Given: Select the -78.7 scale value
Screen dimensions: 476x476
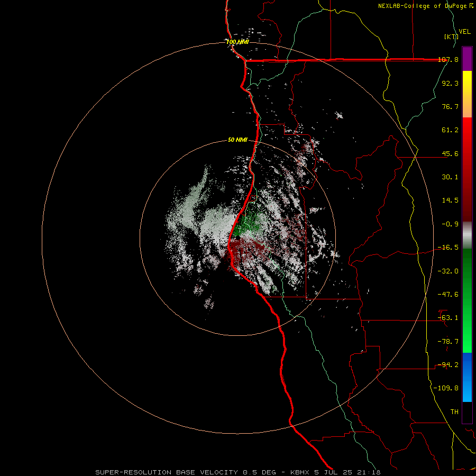Looking at the screenshot, I should 448,342.
